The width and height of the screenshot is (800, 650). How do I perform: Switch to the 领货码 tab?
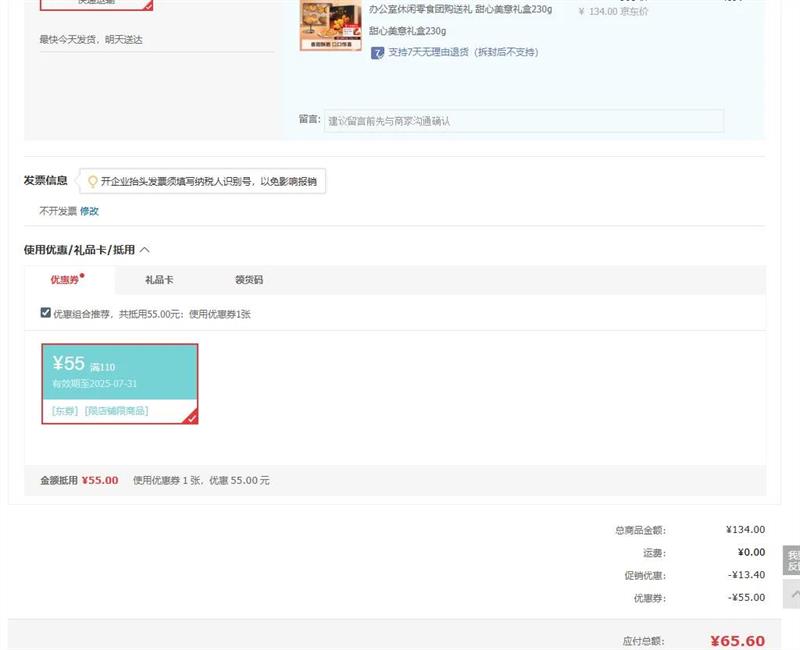pos(249,280)
